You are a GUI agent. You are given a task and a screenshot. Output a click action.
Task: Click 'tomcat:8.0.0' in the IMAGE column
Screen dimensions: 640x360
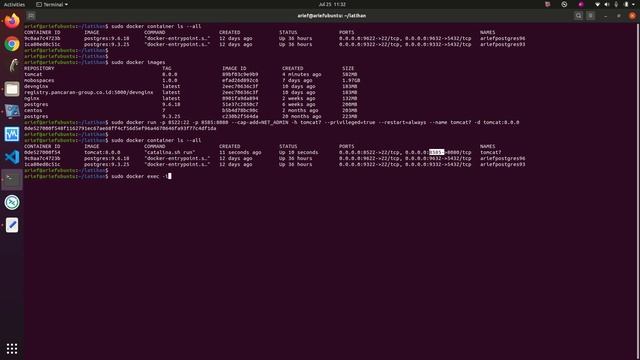(102, 152)
